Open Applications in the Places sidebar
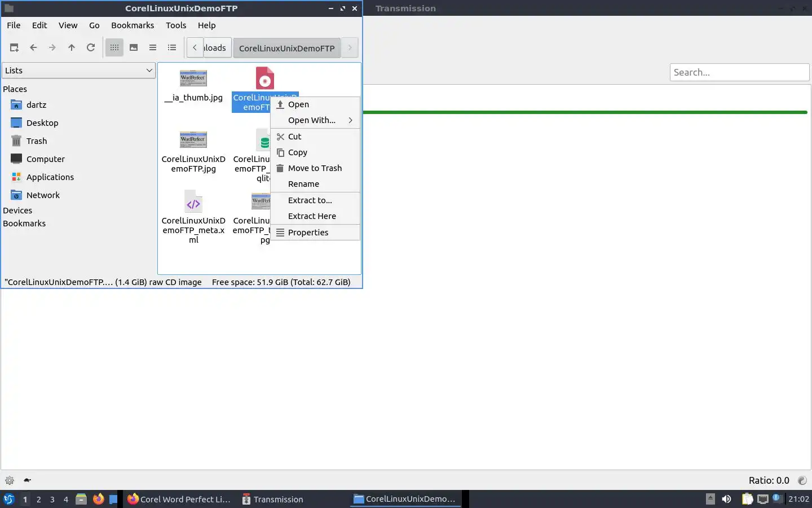Image resolution: width=812 pixels, height=508 pixels. pyautogui.click(x=50, y=177)
